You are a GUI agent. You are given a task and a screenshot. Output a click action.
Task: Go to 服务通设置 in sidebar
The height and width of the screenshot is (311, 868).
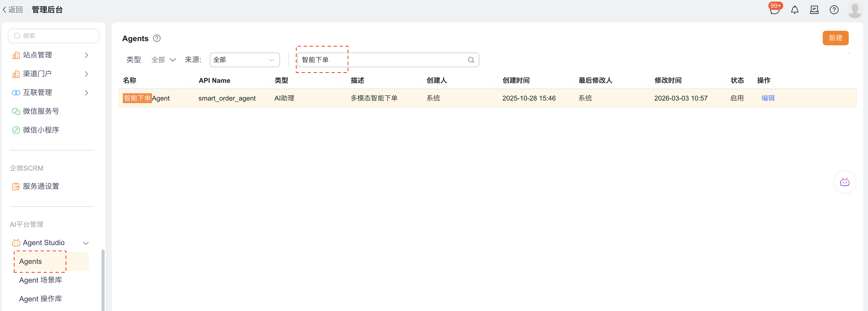(41, 186)
